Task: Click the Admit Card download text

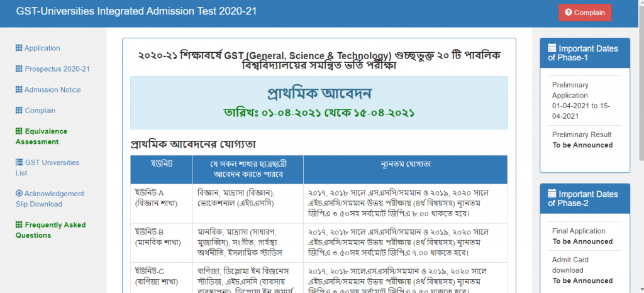Action: pos(570,265)
